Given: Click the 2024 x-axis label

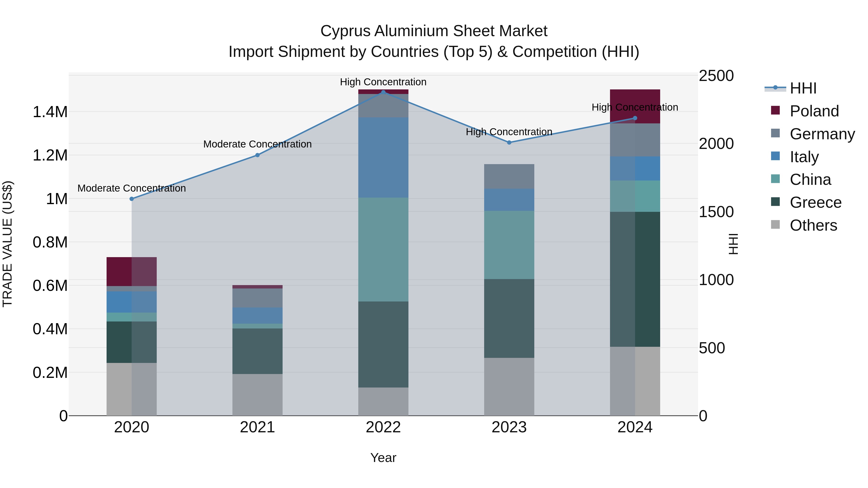Looking at the screenshot, I should [x=635, y=427].
